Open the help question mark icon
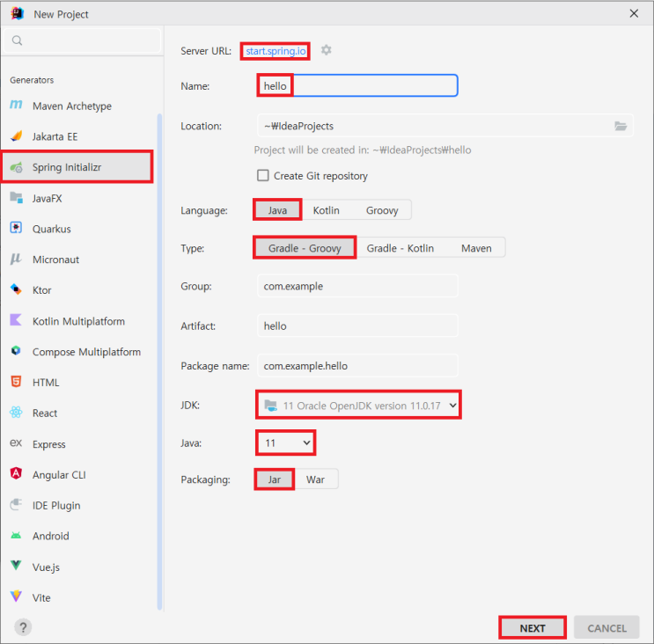This screenshot has height=644, width=654. coord(24,627)
